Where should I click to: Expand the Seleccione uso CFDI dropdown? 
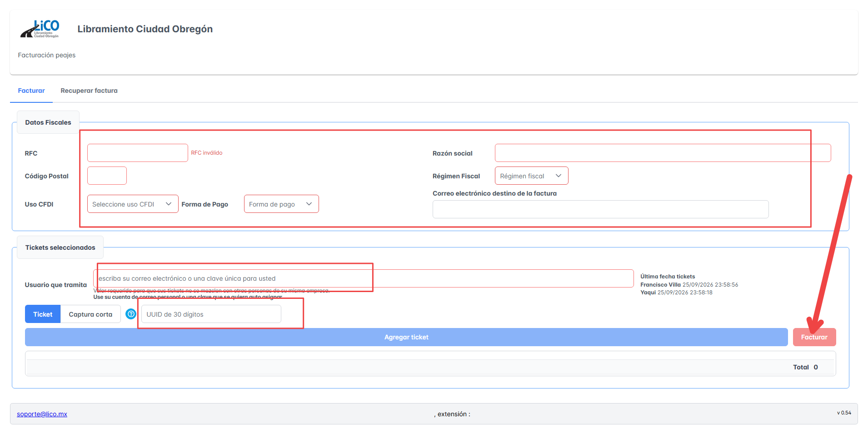pos(133,204)
